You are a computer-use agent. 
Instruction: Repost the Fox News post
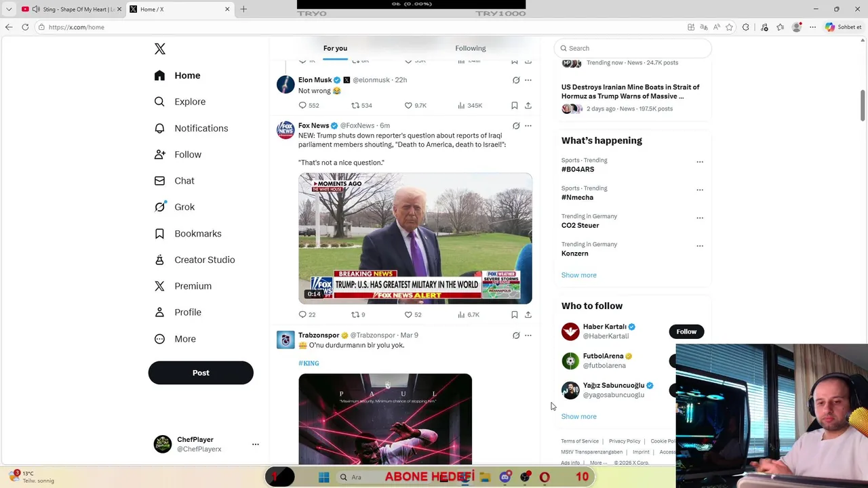coord(358,314)
